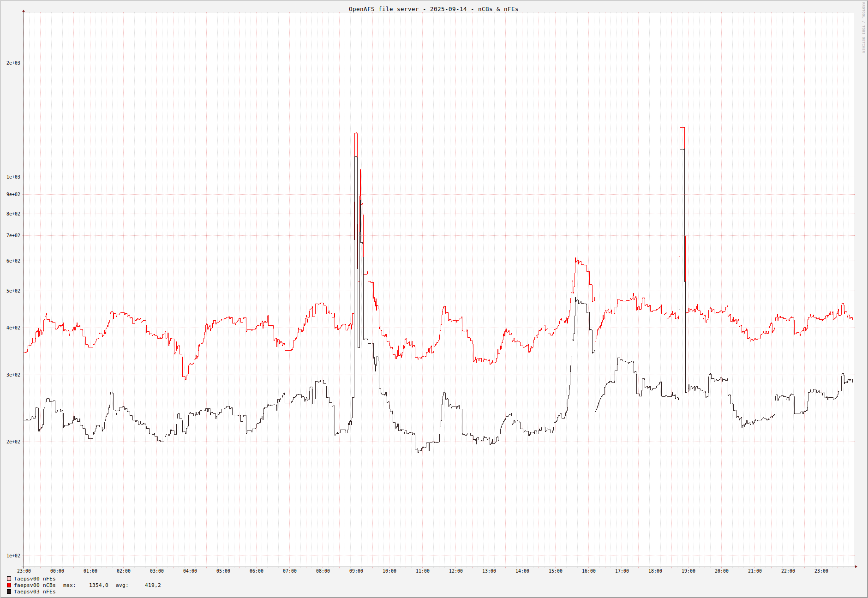Image resolution: width=868 pixels, height=598 pixels.
Task: Click the '09:00' time axis label
Action: 356,571
